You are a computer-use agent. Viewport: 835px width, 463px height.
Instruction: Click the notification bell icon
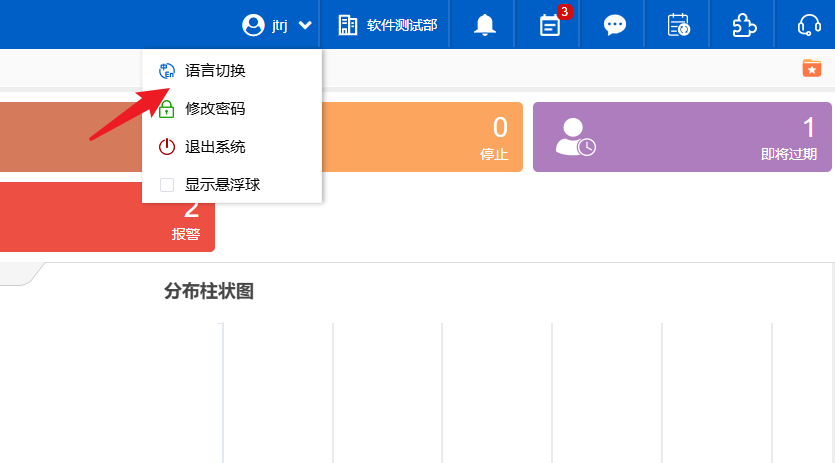tap(485, 25)
